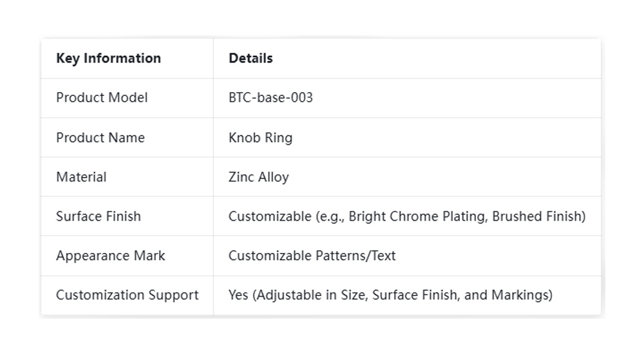Select the "Appearance Mark" label cell
Image resolution: width=644 pixels, height=354 pixels.
[x=110, y=256]
